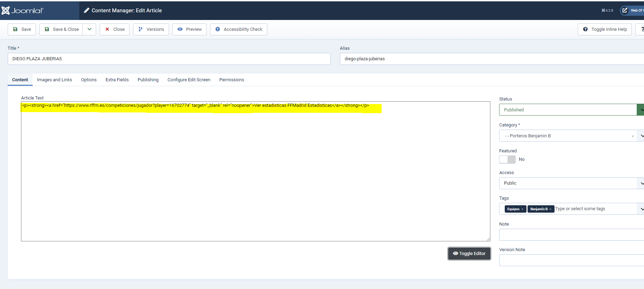Open the Configure Edit Screen tab

(189, 80)
